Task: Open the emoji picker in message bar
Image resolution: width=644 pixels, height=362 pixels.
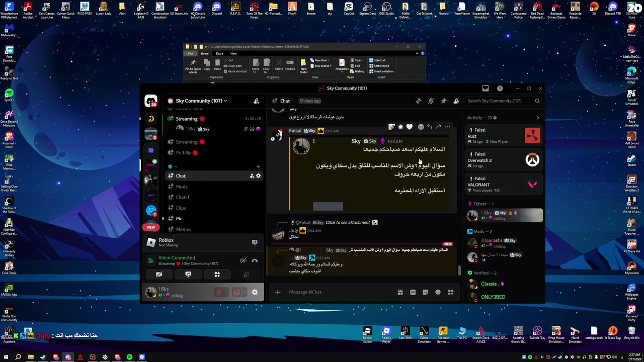Action: [438, 292]
